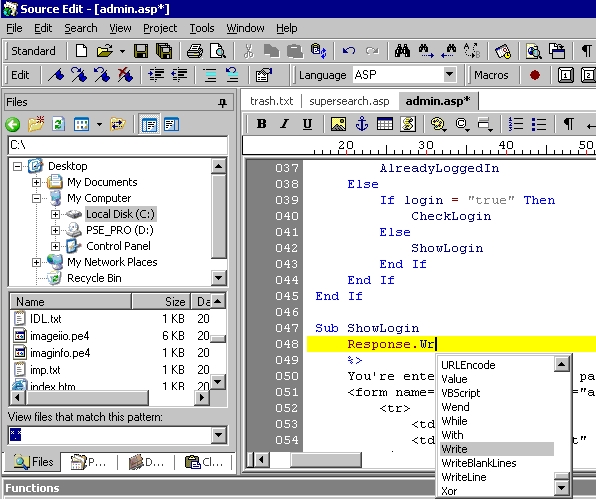Click the Indent lines icon

pos(156,75)
